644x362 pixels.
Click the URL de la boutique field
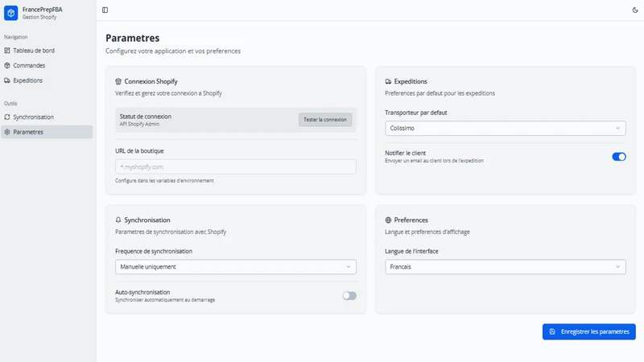236,167
